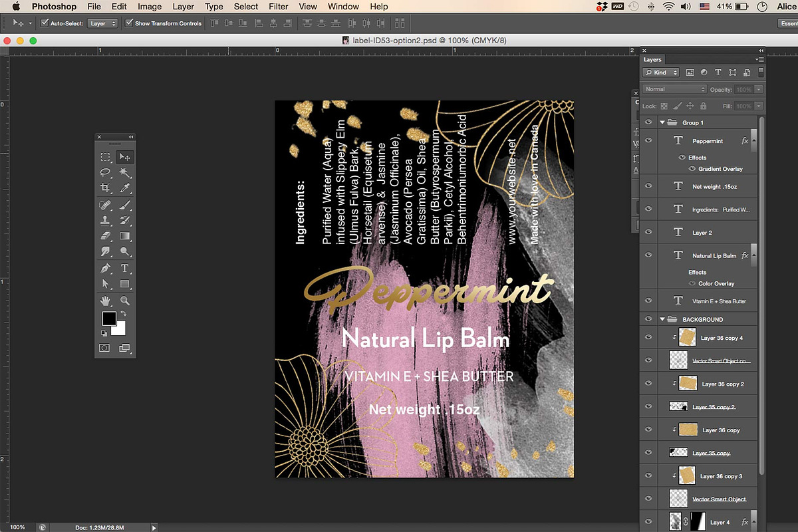Open the Window menu
The image size is (798, 532).
(x=343, y=7)
